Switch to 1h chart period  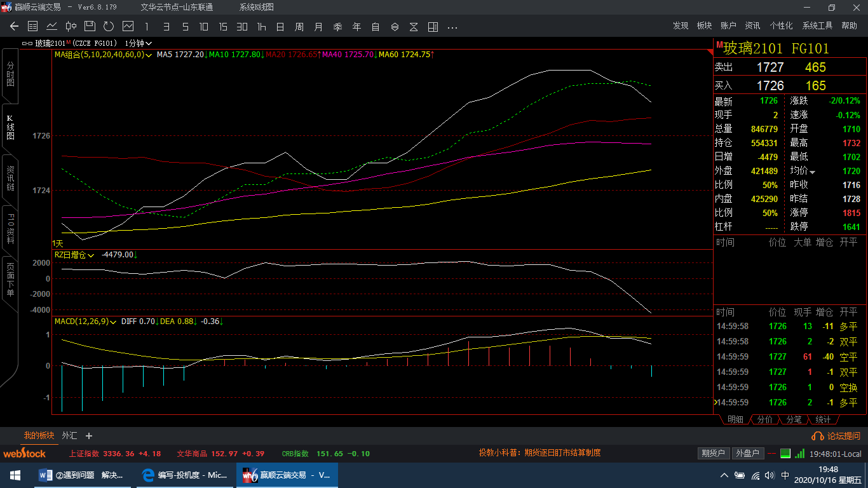click(x=261, y=27)
